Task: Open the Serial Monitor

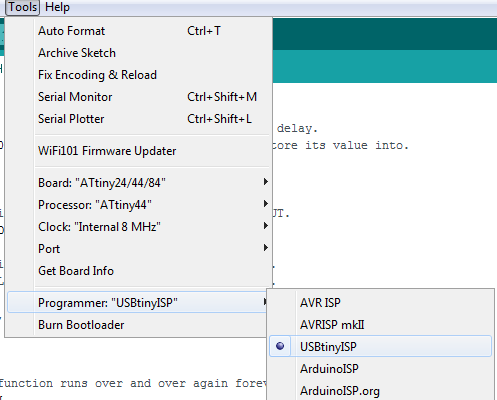Action: click(138, 97)
